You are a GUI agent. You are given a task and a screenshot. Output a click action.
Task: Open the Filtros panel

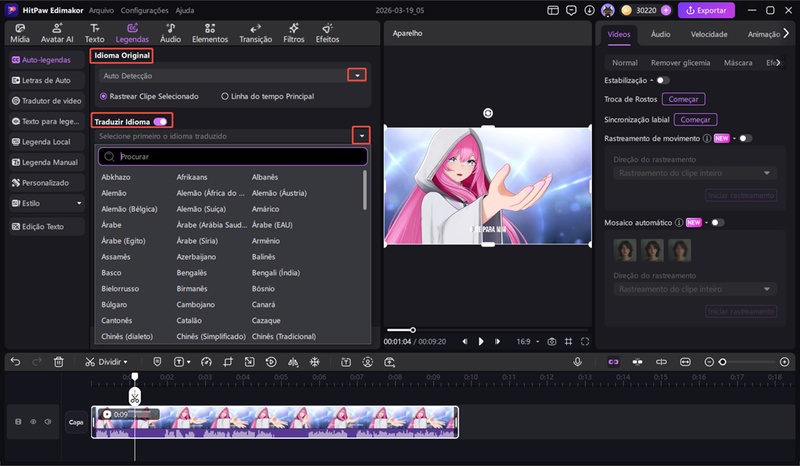coord(294,33)
